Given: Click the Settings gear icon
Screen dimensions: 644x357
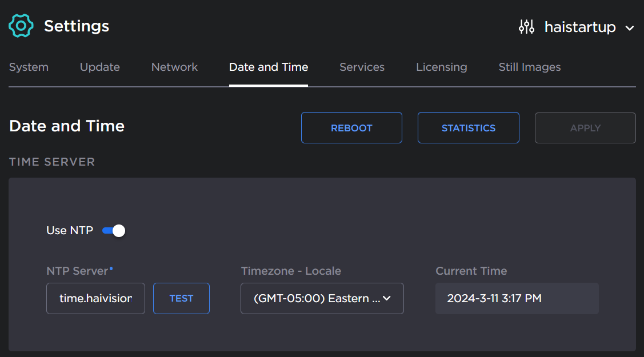Looking at the screenshot, I should (x=20, y=25).
